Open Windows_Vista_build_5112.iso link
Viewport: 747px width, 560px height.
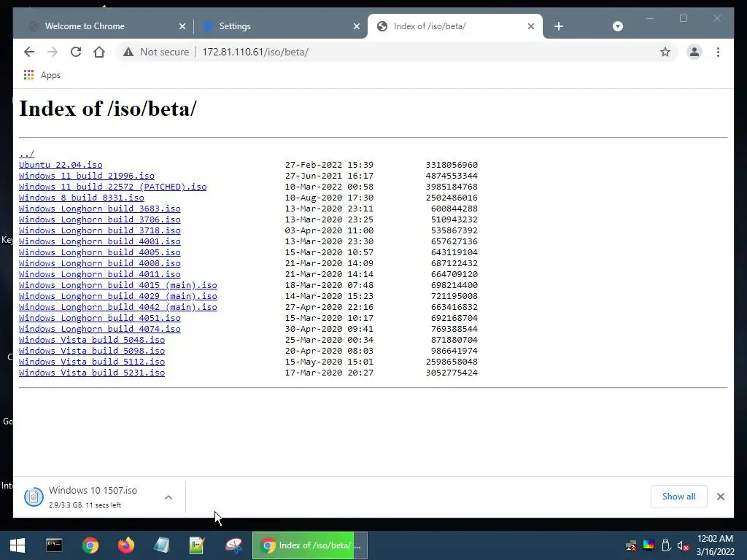click(92, 362)
